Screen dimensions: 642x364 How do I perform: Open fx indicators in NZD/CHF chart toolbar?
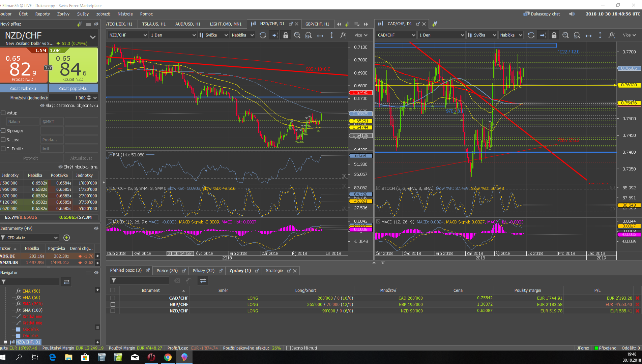(x=343, y=35)
